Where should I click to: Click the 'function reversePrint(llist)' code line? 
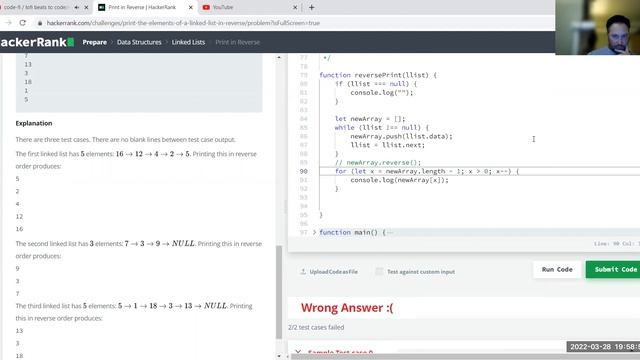click(378, 75)
